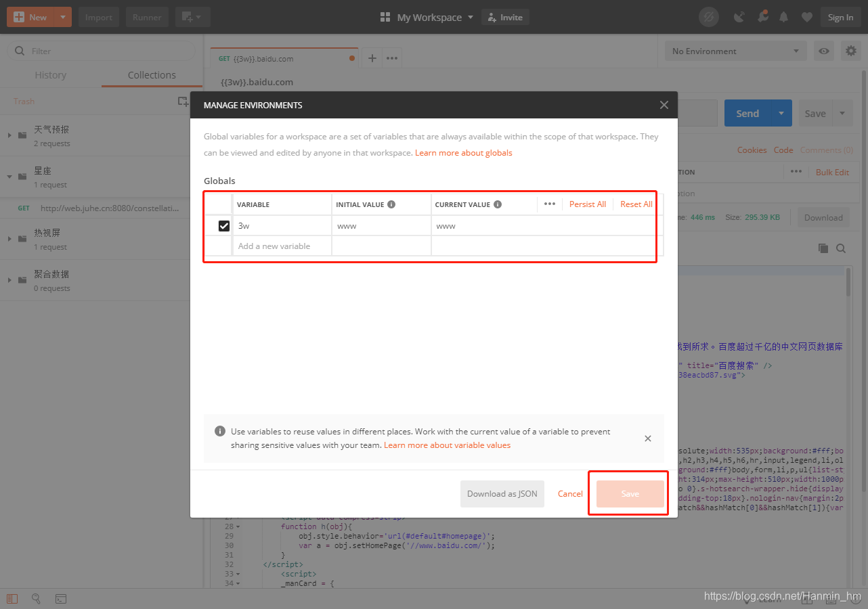
Task: Dismiss the variables tip banner
Action: pos(648,438)
